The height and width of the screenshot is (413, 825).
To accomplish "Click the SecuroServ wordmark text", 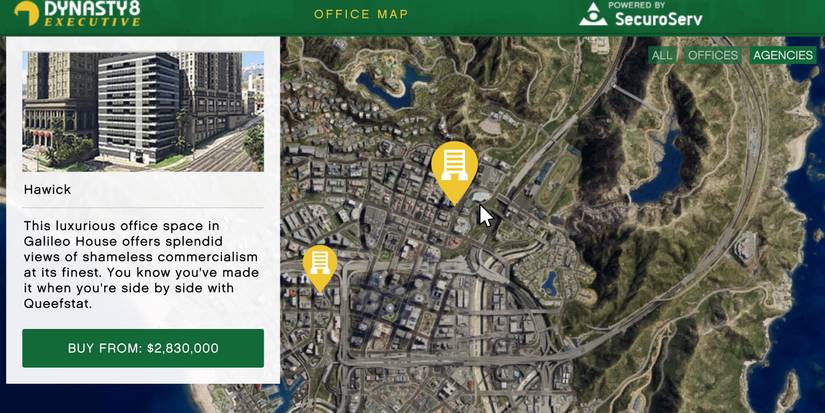I will [658, 17].
